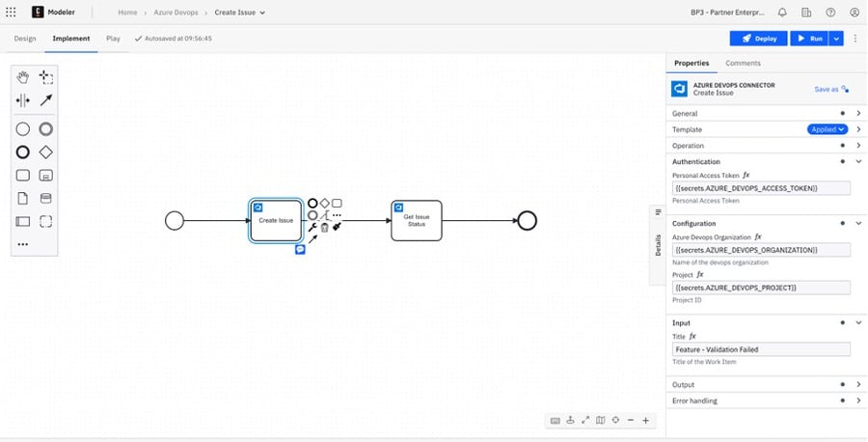Append a text annotation from the context pad
Image resolution: width=868 pixels, height=442 pixels.
tap(325, 215)
